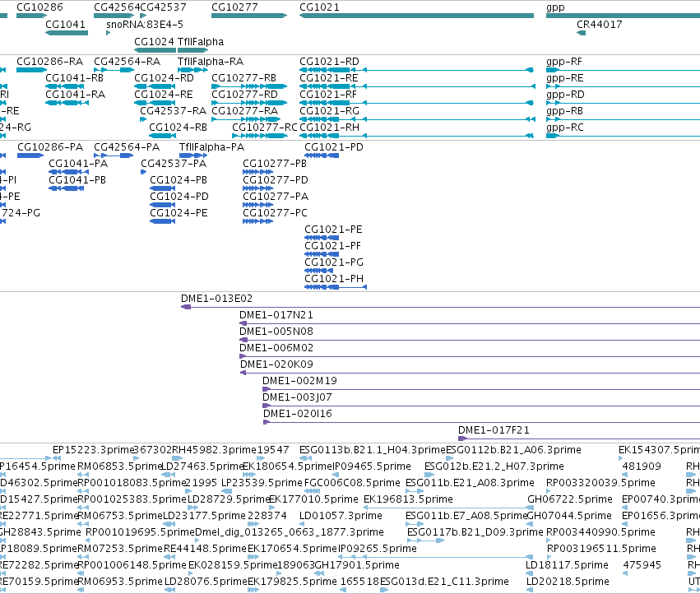Click transcript CG1021-RF
Viewport: 700px width, 594px height.
[x=328, y=95]
